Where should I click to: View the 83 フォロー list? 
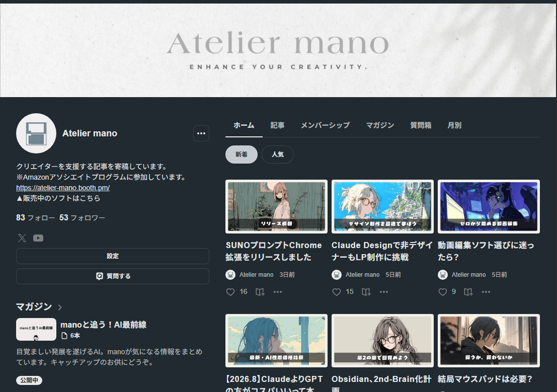pyautogui.click(x=36, y=217)
